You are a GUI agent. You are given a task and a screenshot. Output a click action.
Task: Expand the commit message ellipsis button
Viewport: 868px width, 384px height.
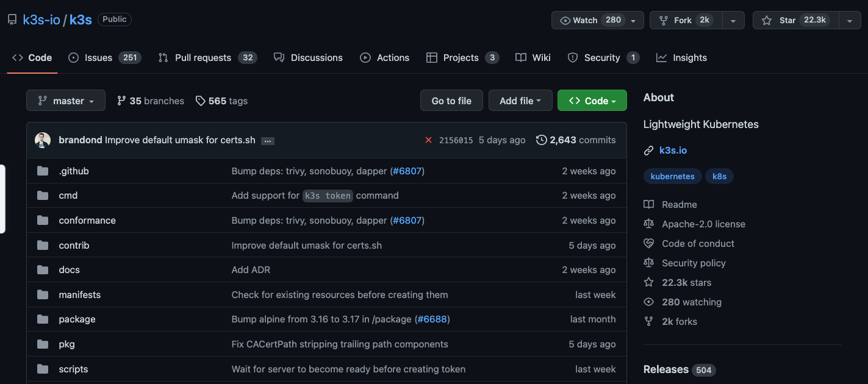point(267,141)
